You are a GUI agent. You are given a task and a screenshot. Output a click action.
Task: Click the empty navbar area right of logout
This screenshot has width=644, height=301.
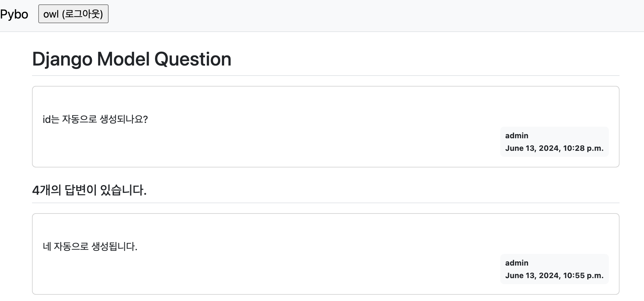pyautogui.click(x=377, y=14)
